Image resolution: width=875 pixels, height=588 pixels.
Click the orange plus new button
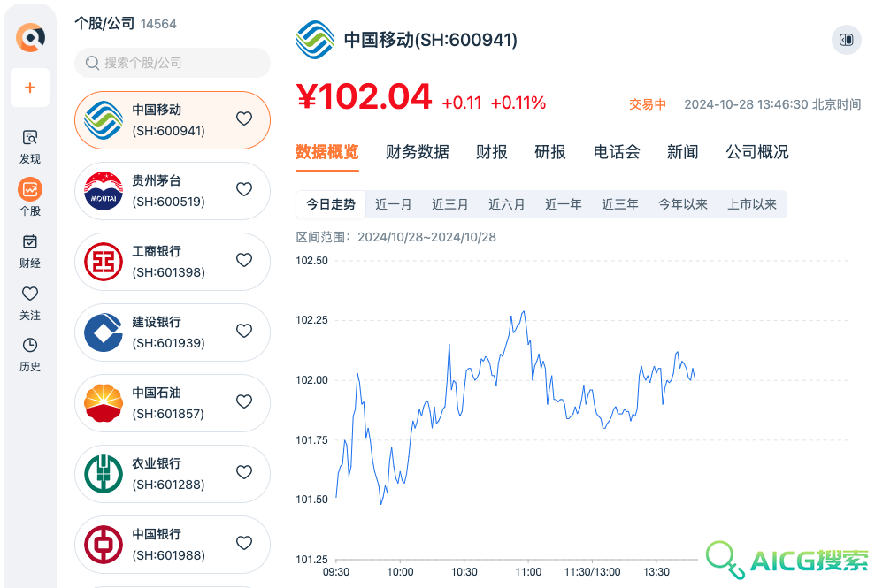point(30,88)
